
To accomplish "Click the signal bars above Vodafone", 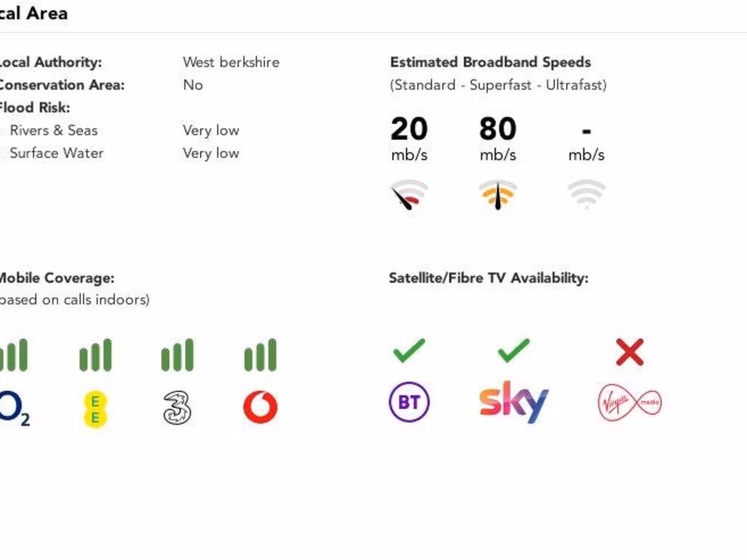I will point(260,355).
